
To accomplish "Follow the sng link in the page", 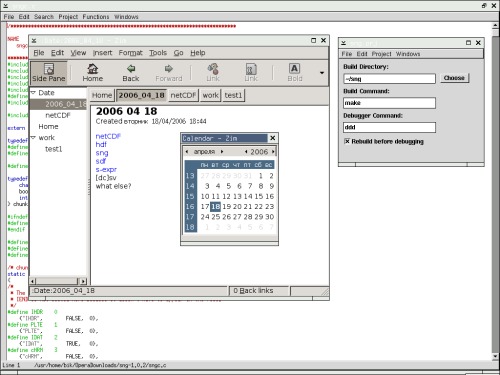I will click(102, 153).
